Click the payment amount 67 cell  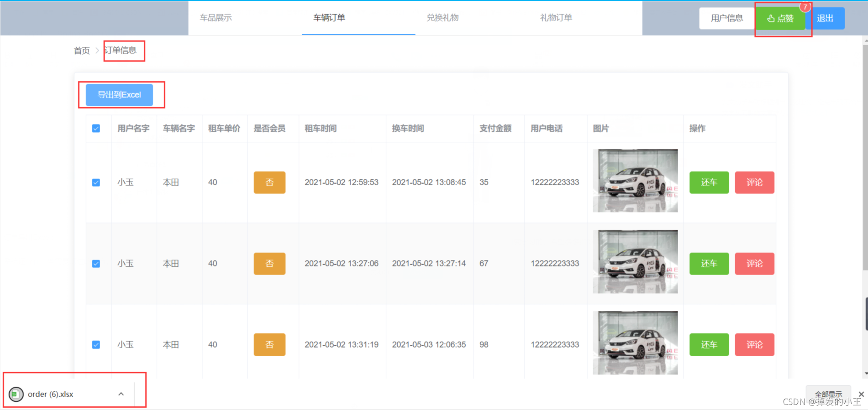(x=484, y=264)
